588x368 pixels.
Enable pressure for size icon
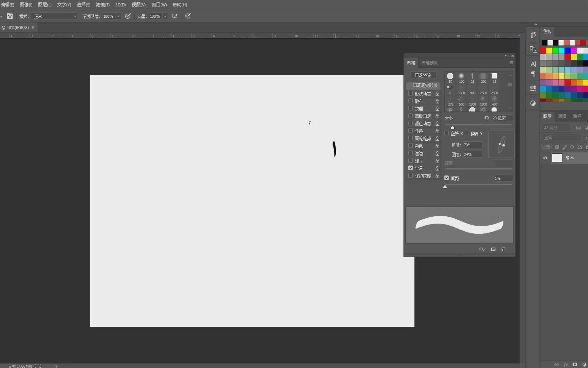pyautogui.click(x=188, y=16)
